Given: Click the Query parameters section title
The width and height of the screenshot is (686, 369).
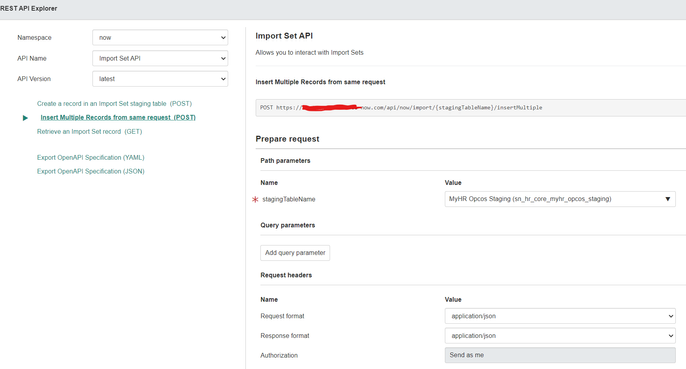Looking at the screenshot, I should (x=287, y=225).
